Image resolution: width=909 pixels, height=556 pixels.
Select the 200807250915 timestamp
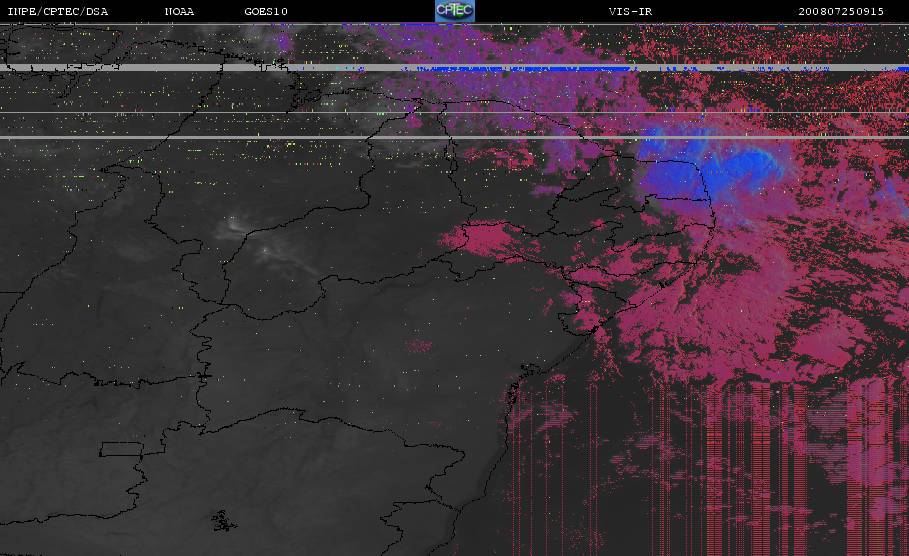pos(841,12)
